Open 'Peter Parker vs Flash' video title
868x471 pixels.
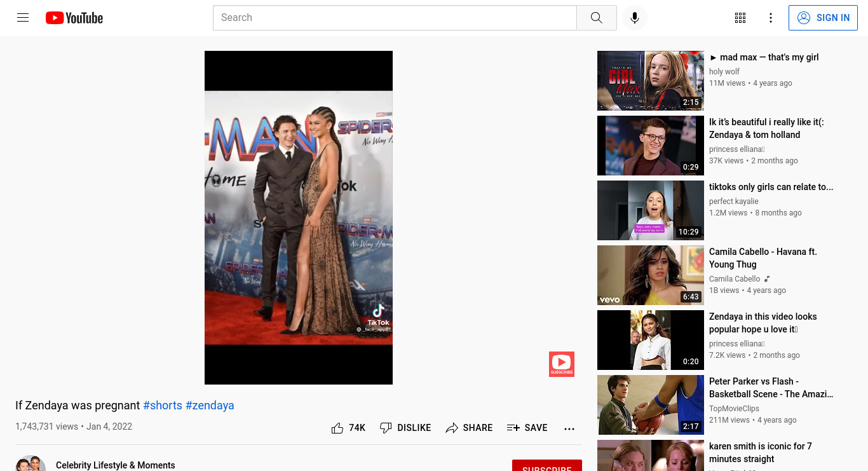coord(771,388)
